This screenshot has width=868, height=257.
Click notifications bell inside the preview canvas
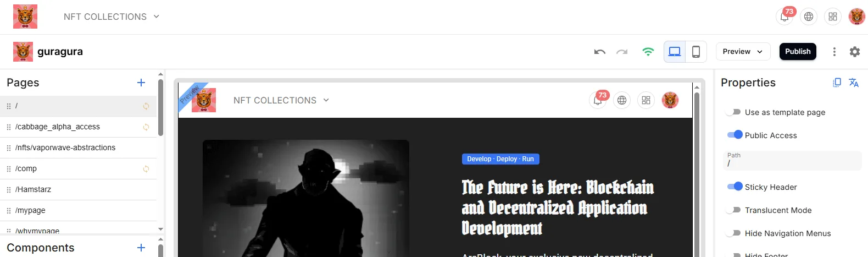tap(598, 100)
